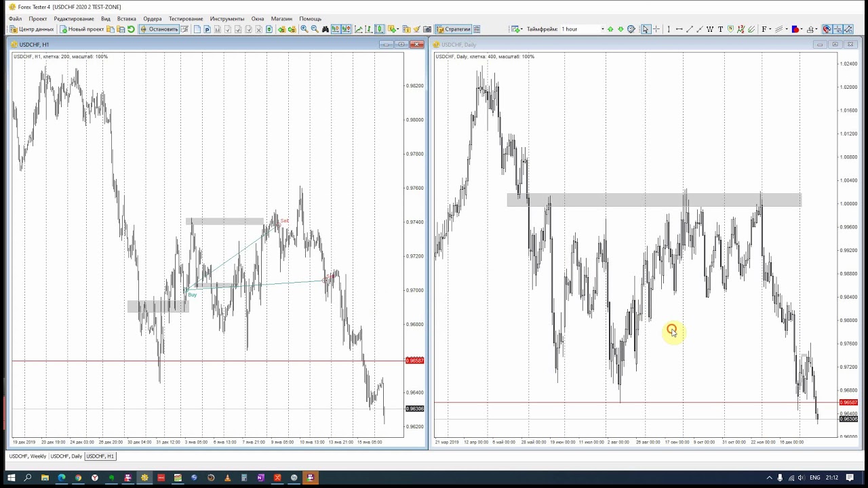The image size is (868, 488).
Task: Open the Файл menu
Action: (x=15, y=18)
